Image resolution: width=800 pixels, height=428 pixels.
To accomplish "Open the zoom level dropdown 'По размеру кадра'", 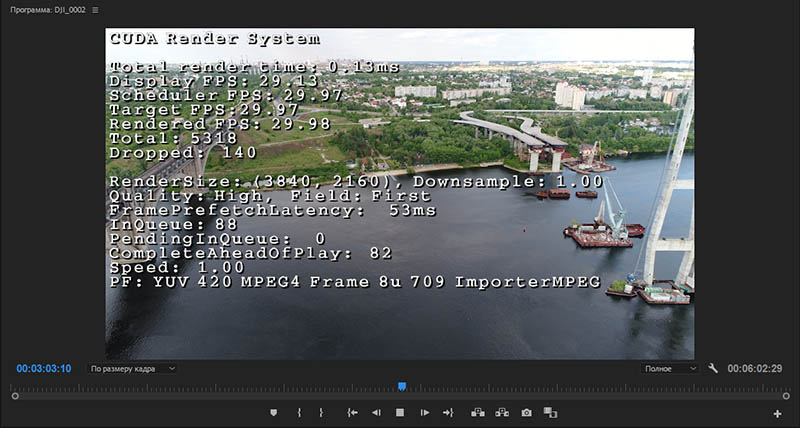I will click(132, 369).
